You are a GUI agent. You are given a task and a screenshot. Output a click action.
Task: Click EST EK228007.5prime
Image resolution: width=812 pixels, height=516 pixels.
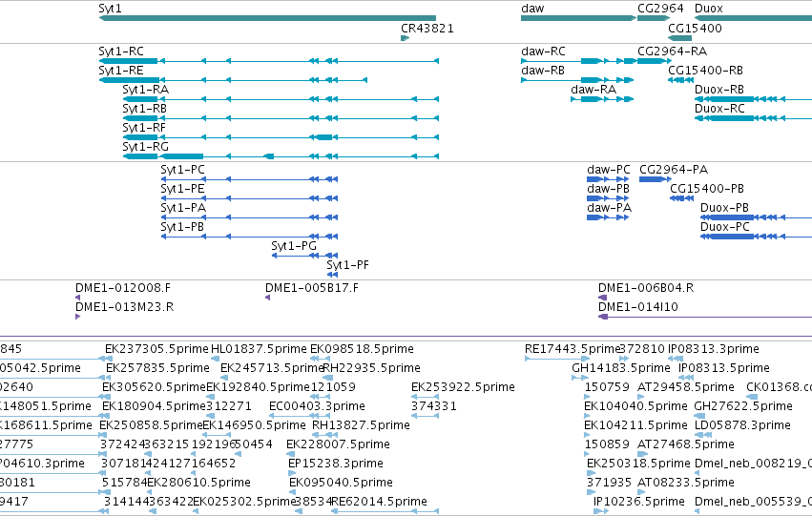338,444
